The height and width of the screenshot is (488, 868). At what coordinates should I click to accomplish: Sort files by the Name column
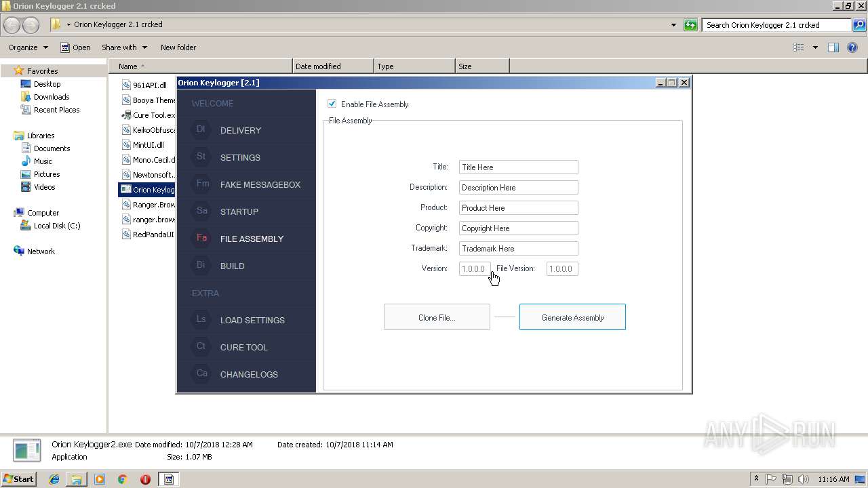pos(201,66)
